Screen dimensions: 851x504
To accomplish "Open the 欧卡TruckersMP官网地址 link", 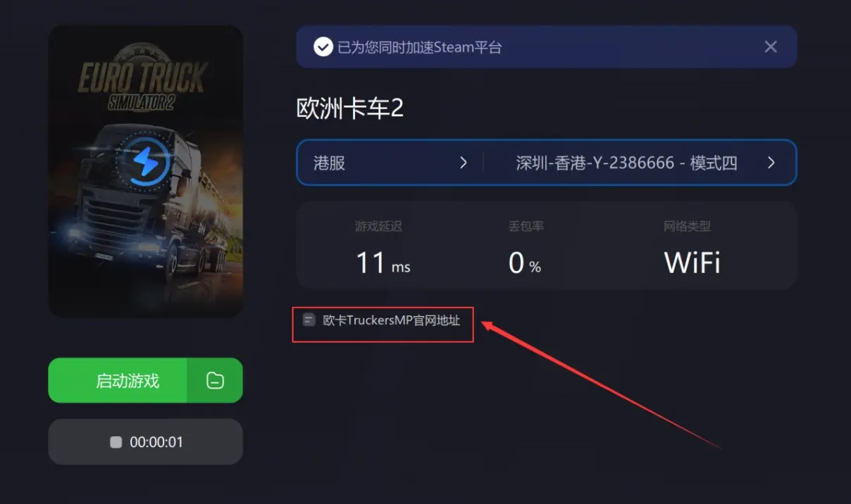I will click(x=392, y=320).
